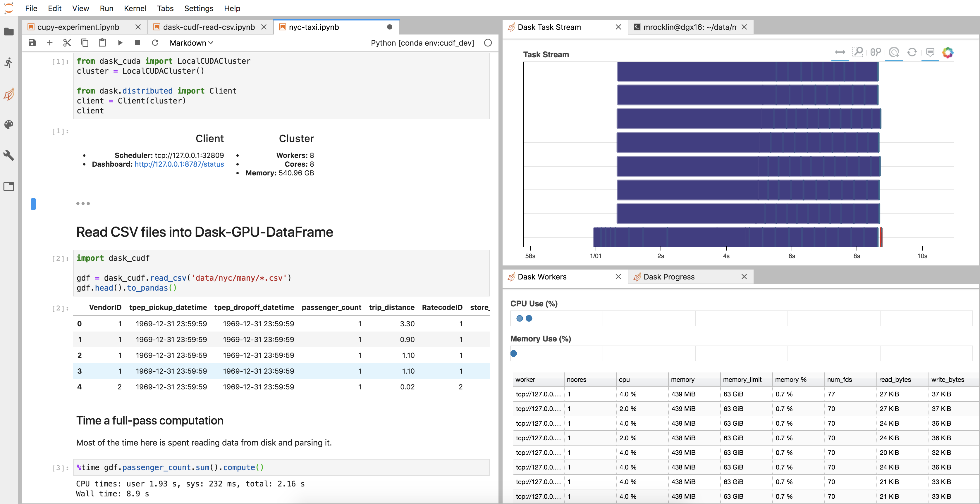Open the file browser sidebar
This screenshot has width=980, height=504.
(x=8, y=32)
